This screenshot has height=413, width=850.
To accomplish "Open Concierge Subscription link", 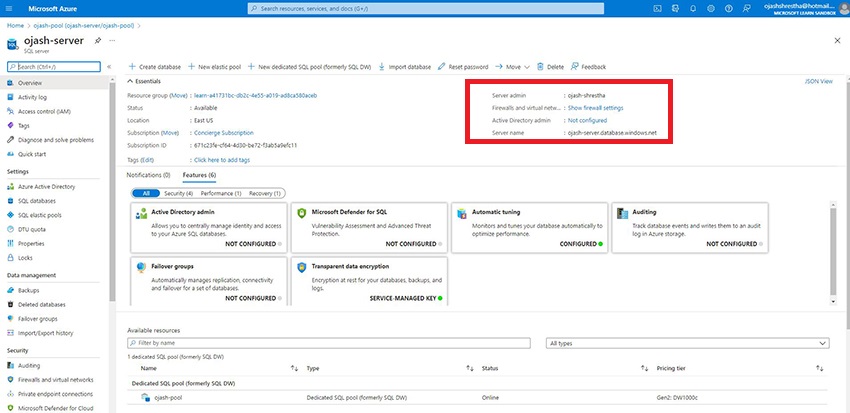I will pyautogui.click(x=224, y=133).
